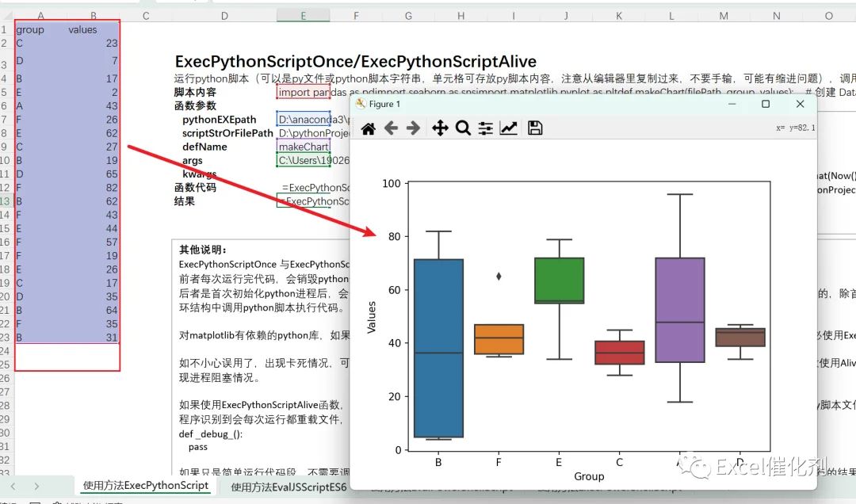The height and width of the screenshot is (504, 856).
Task: Activate the Zoom to rectangle tool
Action: tap(463, 128)
